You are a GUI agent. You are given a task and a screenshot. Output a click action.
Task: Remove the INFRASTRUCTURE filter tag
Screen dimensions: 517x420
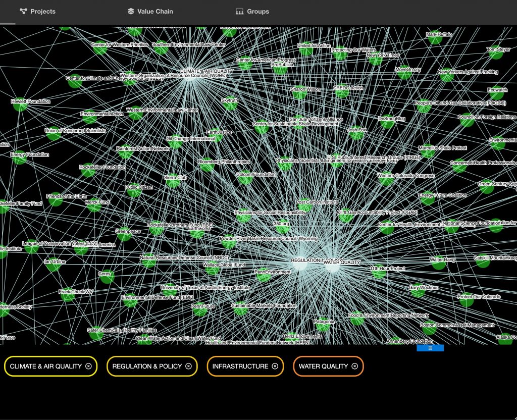click(275, 366)
